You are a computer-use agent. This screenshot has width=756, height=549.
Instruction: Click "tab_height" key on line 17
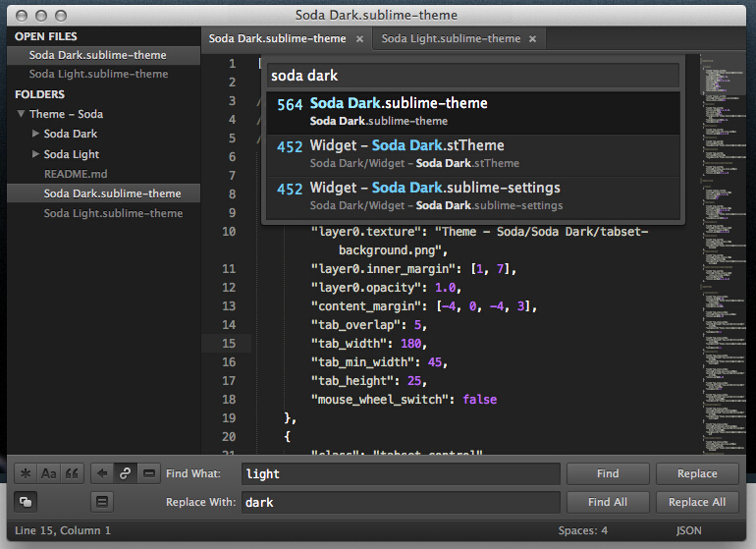pyautogui.click(x=352, y=381)
